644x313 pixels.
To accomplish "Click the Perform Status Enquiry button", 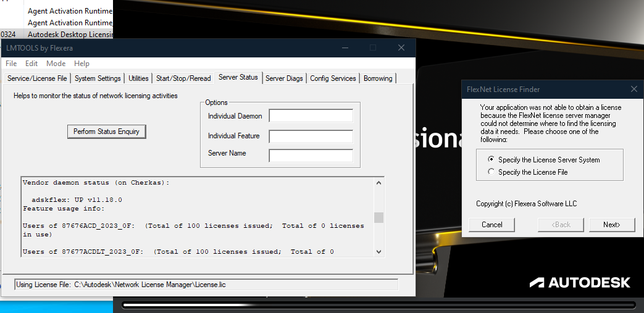I will 106,131.
